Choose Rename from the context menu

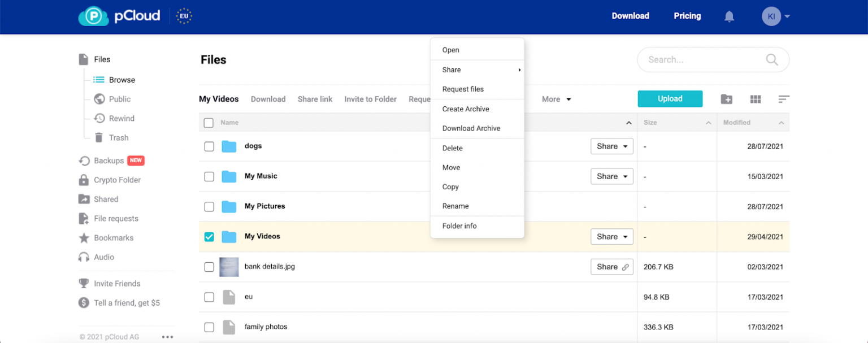point(455,206)
